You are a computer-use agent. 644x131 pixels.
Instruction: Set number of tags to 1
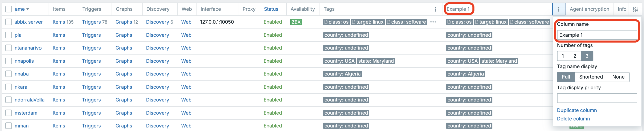click(x=563, y=56)
